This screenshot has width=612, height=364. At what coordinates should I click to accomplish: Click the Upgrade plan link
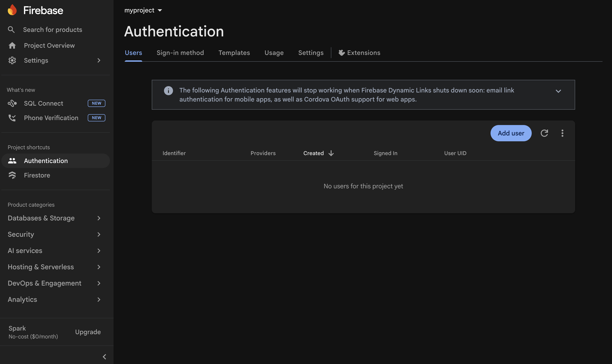coord(88,332)
